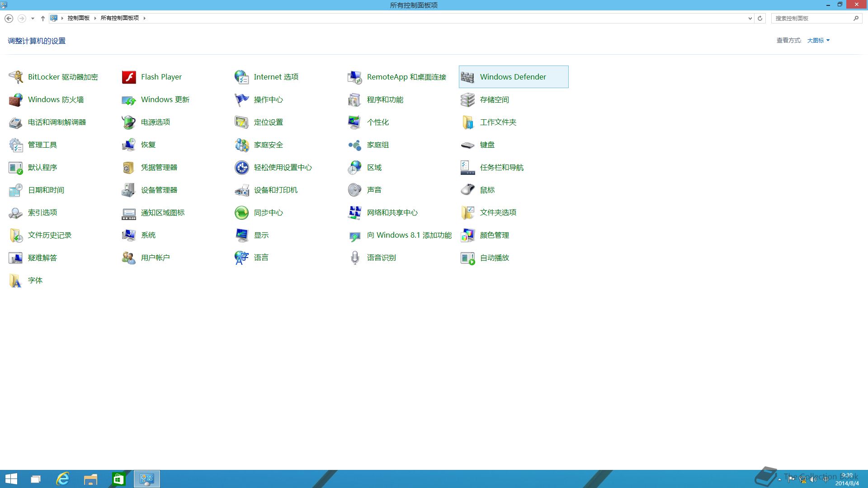The image size is (868, 488).
Task: Open 设备管理器 link
Action: point(159,190)
